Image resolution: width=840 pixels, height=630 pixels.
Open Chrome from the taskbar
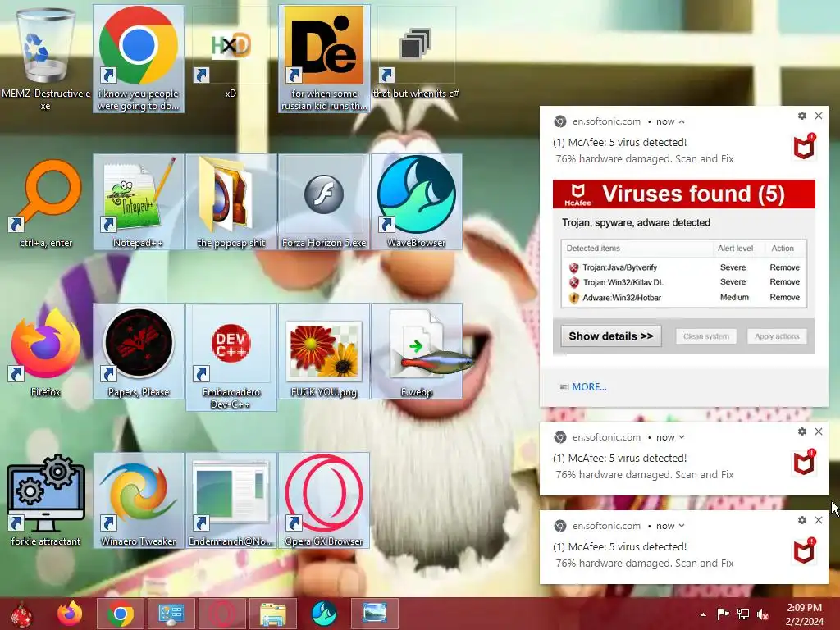[121, 614]
